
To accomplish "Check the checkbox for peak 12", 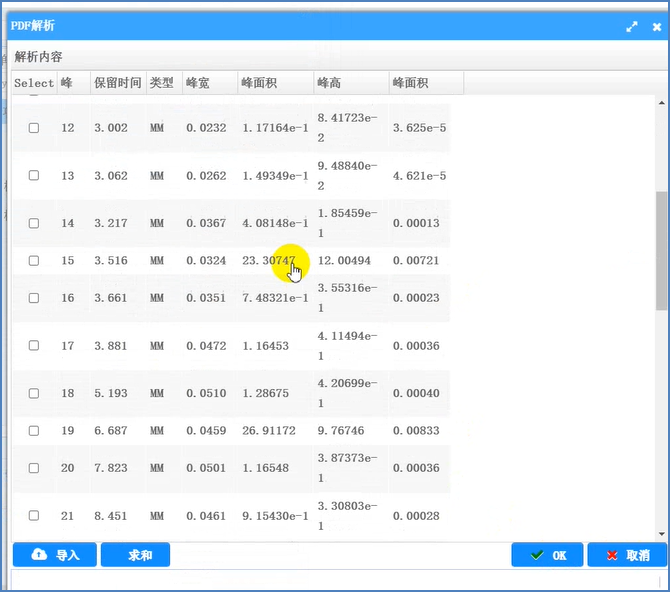I will 34,128.
